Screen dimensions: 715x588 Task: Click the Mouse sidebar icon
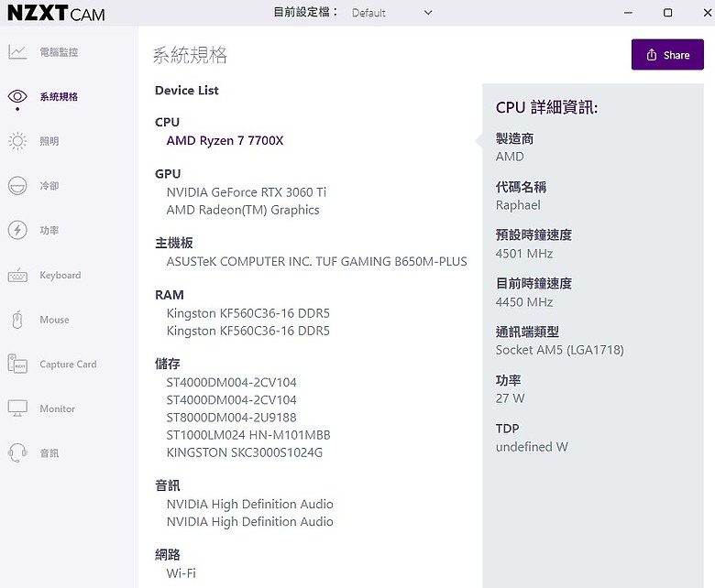pyautogui.click(x=17, y=320)
